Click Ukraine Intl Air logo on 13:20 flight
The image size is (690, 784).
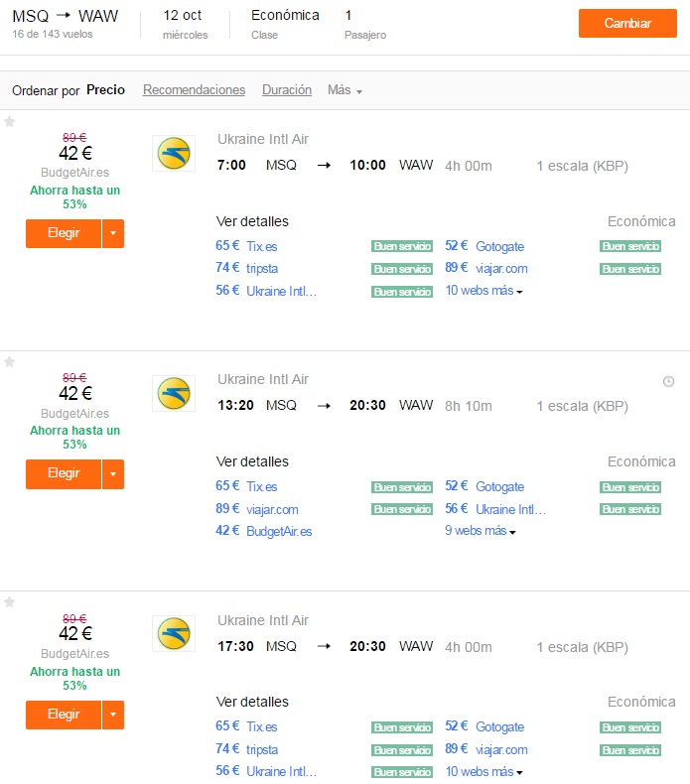pos(174,394)
